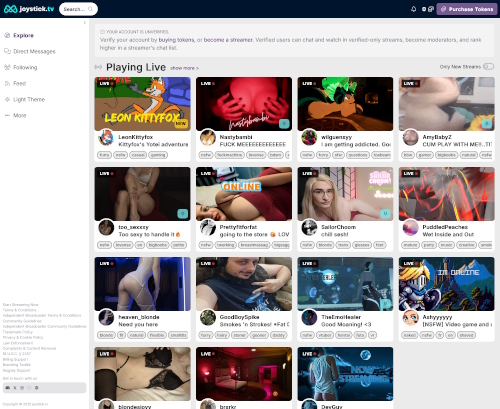Select the glasses tag under SailorChoom
Image resolution: width=500 pixels, height=409 pixels.
362,245
